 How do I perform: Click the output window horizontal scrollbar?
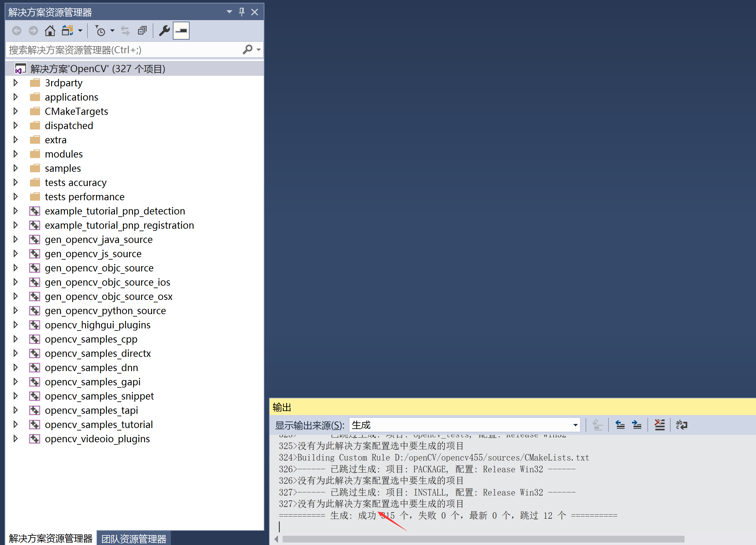483,539
